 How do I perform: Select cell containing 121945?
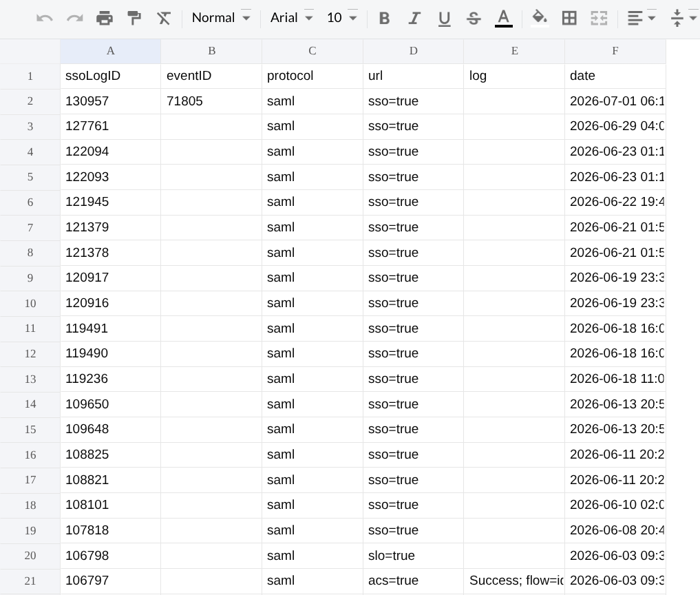[x=110, y=202]
